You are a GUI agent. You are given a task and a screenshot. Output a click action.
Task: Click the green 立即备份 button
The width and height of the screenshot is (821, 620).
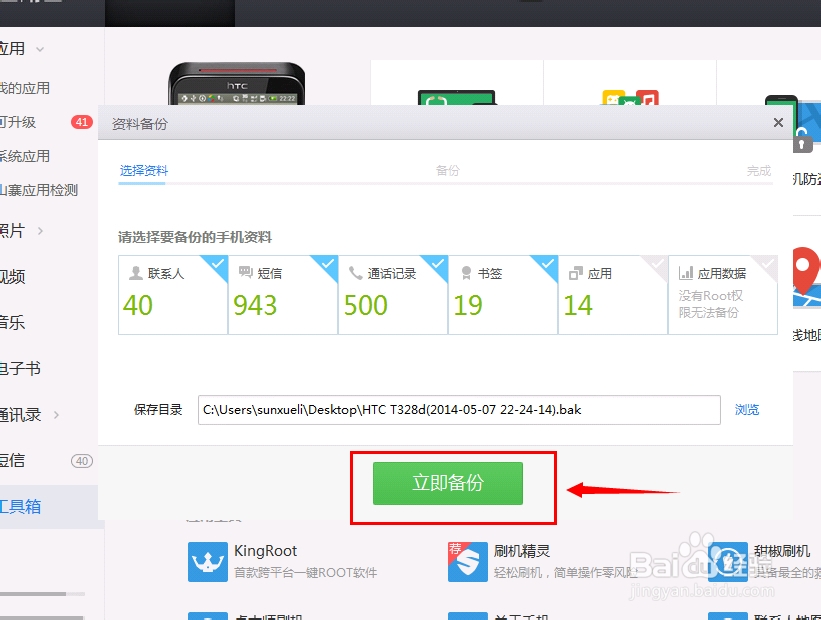point(448,483)
